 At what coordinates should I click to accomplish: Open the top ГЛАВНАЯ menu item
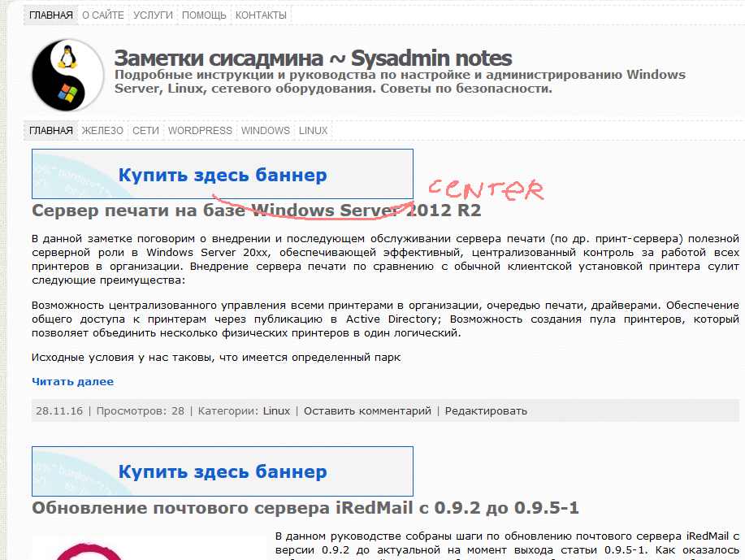tap(51, 15)
